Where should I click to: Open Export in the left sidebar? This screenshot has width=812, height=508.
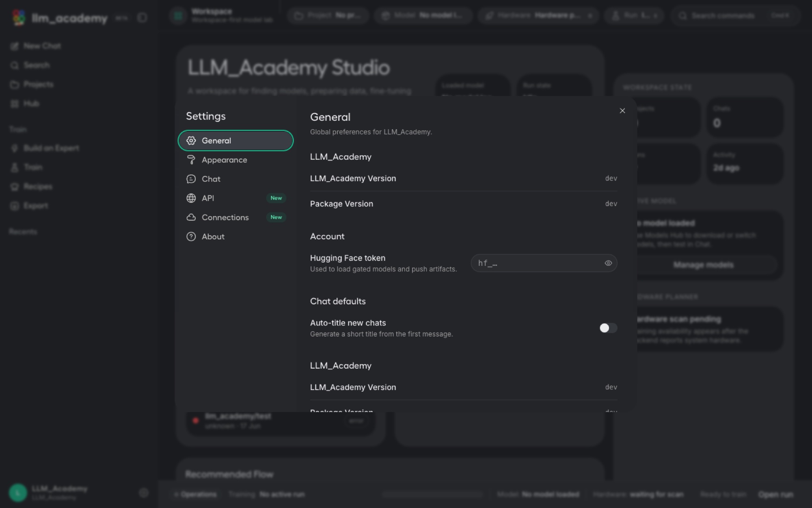29,206
